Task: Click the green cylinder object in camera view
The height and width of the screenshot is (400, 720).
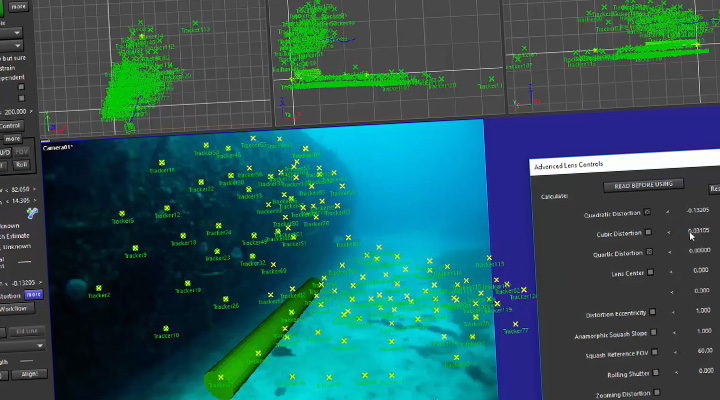Action: click(x=262, y=338)
